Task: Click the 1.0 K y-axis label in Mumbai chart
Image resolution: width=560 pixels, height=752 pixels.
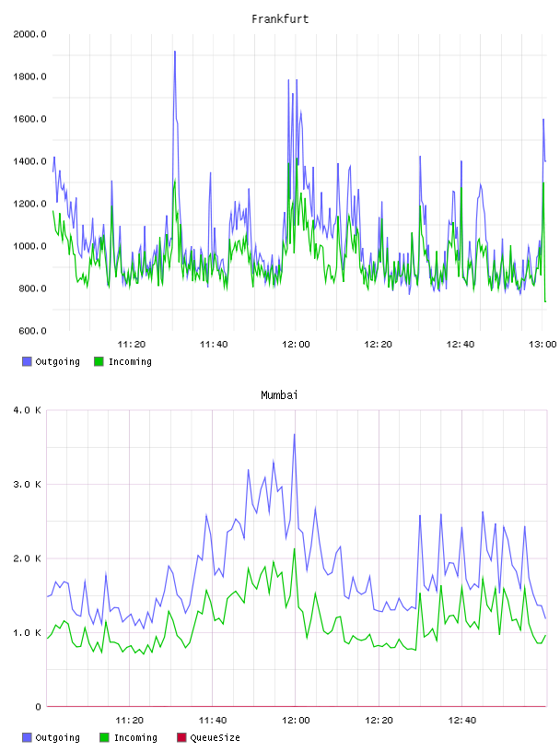Action: tap(28, 633)
